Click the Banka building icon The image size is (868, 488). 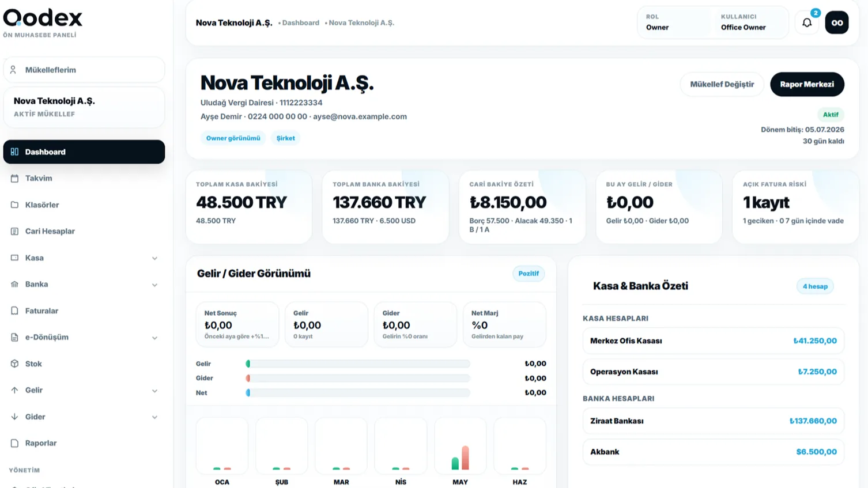[x=14, y=285]
